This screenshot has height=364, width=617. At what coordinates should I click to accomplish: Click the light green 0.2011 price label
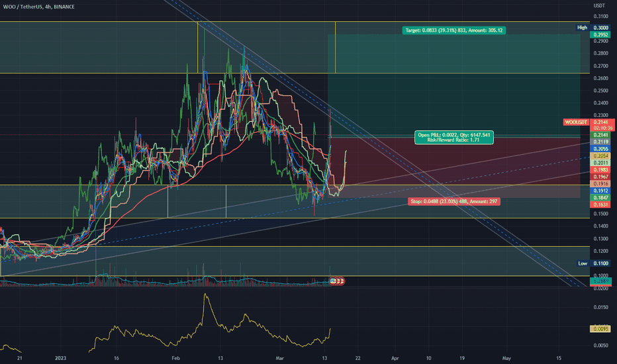click(600, 163)
